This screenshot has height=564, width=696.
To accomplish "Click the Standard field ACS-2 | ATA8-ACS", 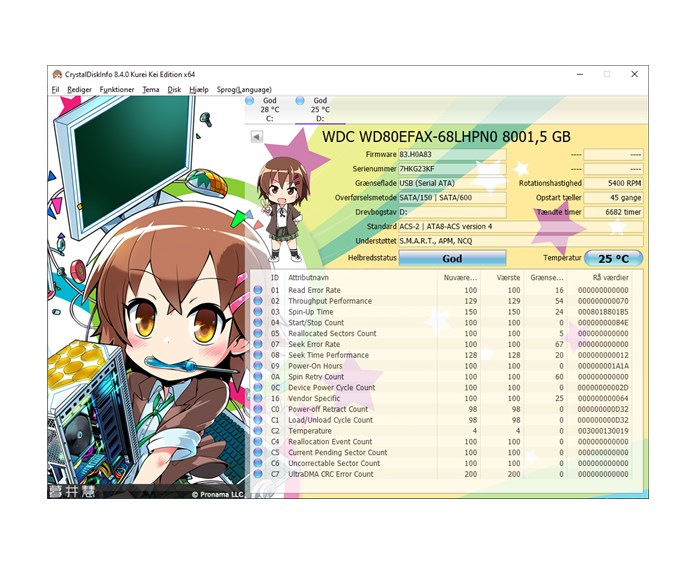I will 520,227.
